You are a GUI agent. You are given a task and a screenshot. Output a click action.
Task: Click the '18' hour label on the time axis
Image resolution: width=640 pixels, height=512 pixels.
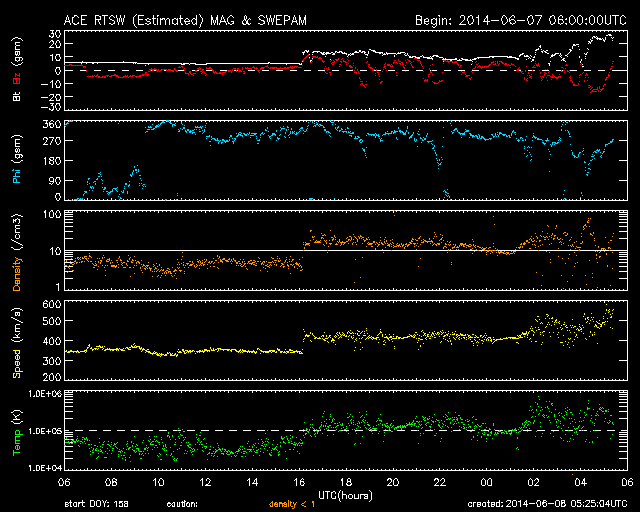click(x=346, y=483)
